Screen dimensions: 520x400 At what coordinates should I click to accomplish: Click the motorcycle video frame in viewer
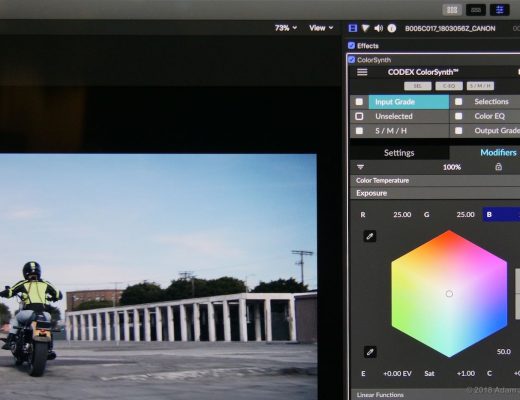point(158,277)
